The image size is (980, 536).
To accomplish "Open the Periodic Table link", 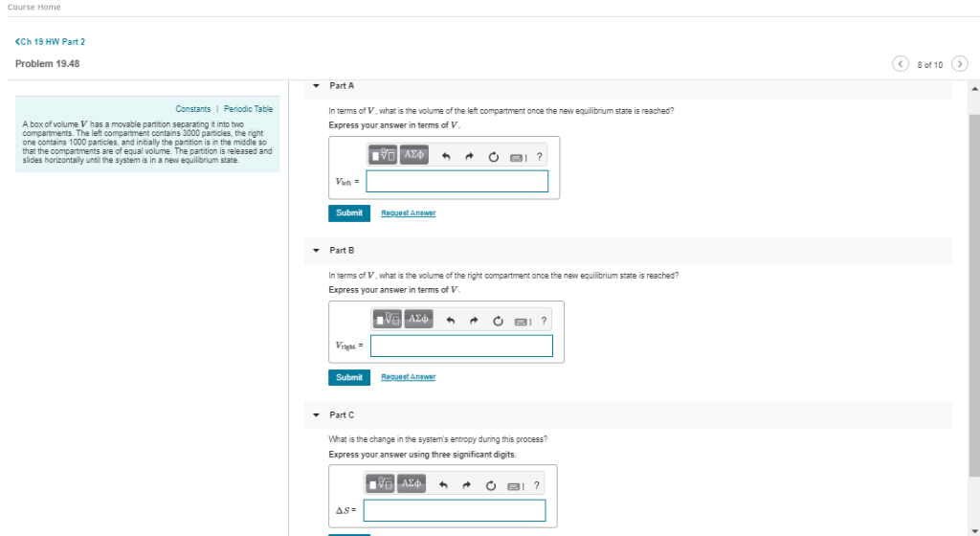I will 248,109.
